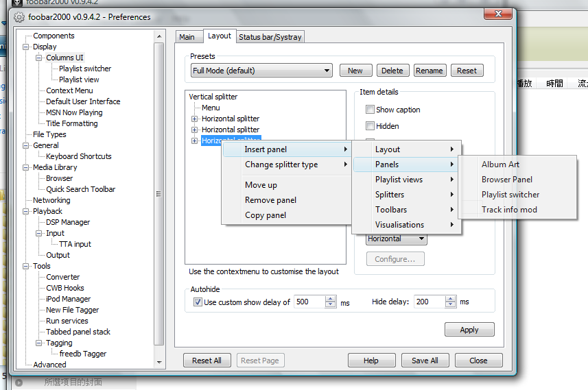This screenshot has width=588, height=390.
Task: Click the Rename preset button
Action: [x=430, y=71]
